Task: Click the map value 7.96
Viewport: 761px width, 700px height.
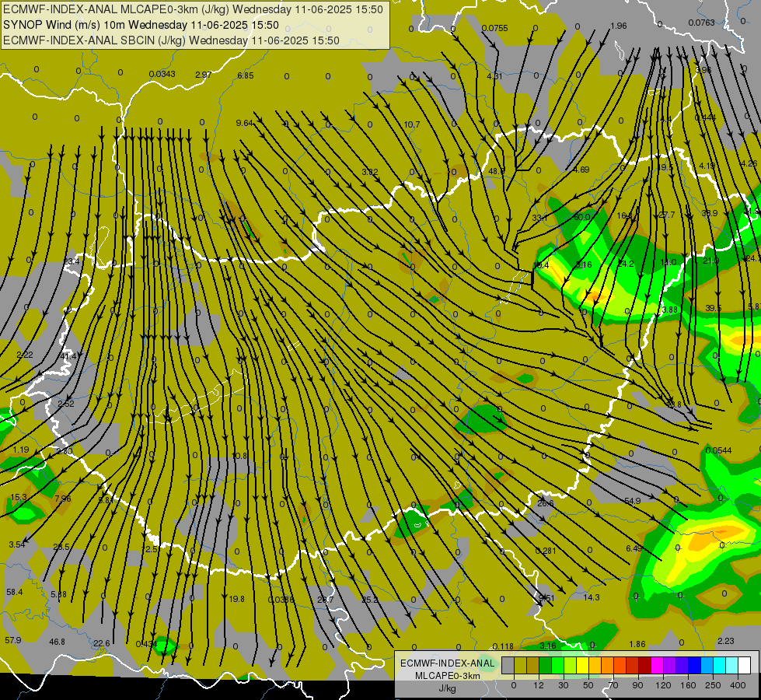Action: [x=63, y=499]
